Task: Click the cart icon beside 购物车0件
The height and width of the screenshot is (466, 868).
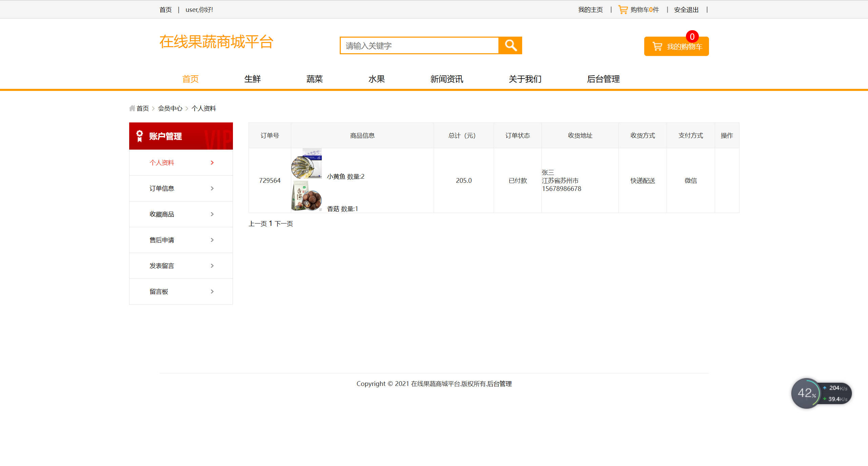Action: pos(622,9)
